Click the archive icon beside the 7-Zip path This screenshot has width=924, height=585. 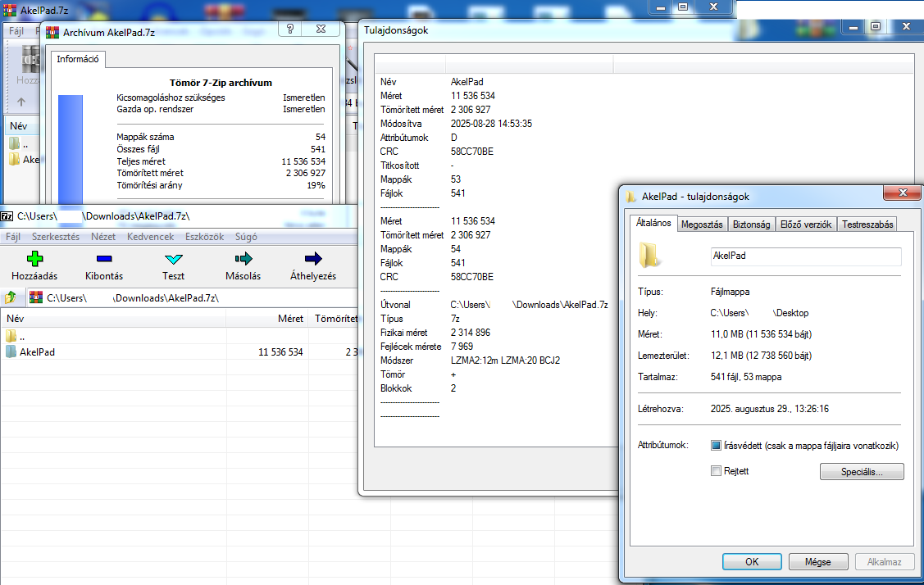point(36,297)
